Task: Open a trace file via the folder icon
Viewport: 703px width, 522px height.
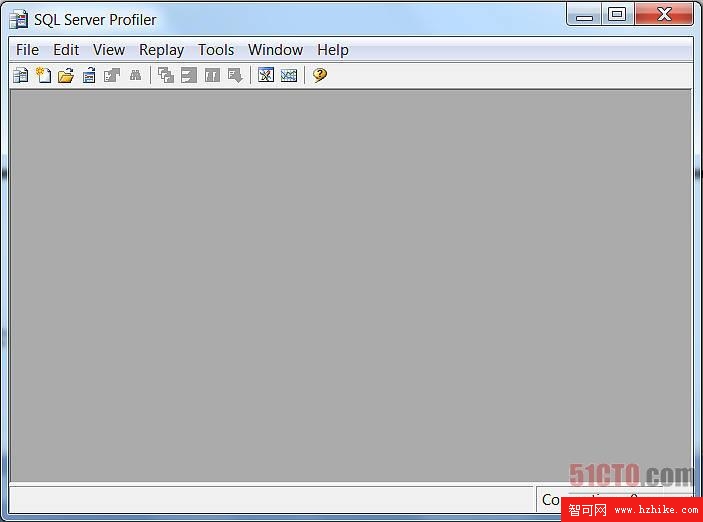Action: 66,75
